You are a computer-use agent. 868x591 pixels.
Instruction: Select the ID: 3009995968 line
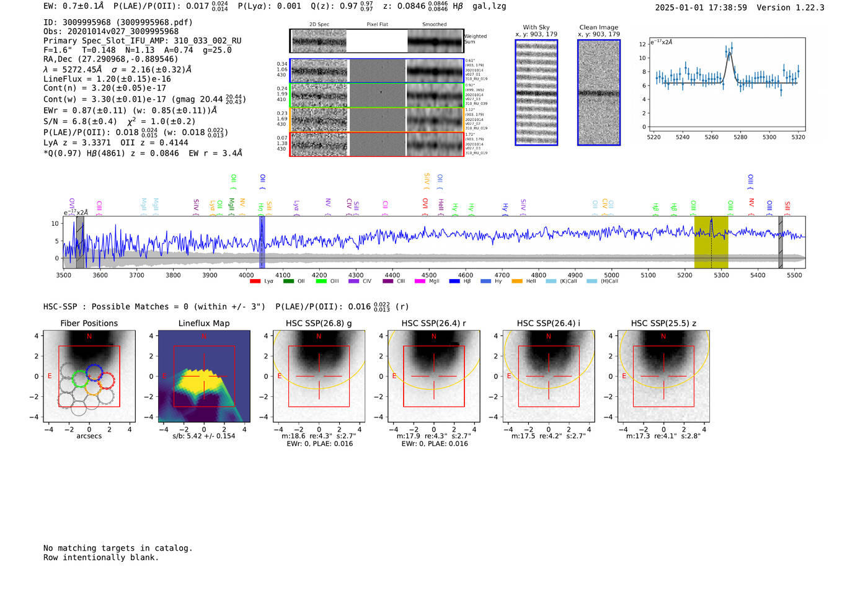(118, 22)
